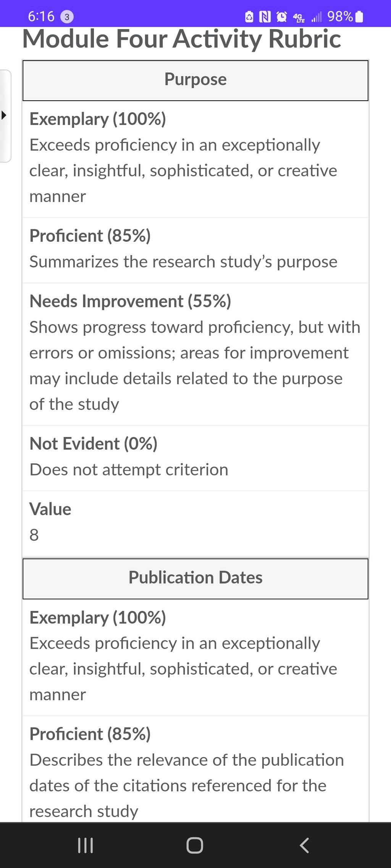Tap the notification count badge

click(67, 17)
